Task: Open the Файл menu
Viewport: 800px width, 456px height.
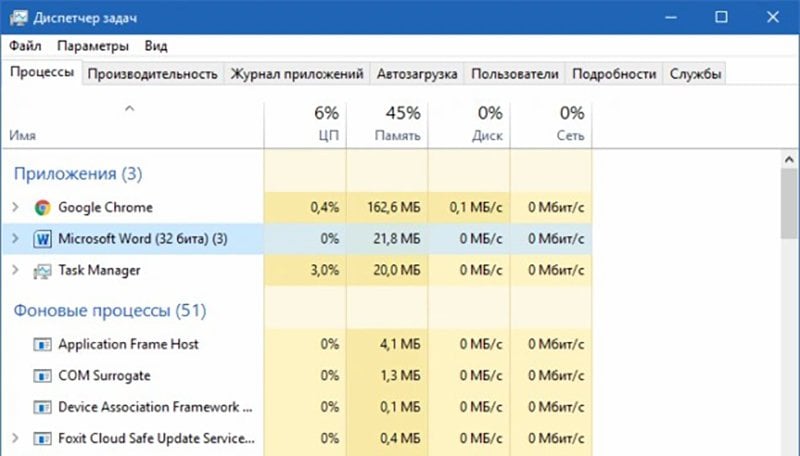Action: [25, 46]
